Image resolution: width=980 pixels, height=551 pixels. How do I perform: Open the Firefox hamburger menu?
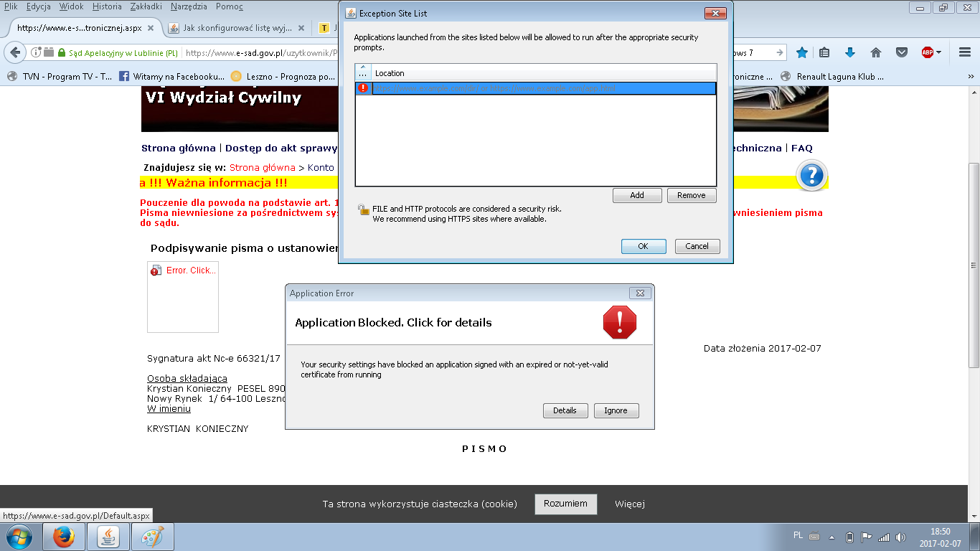(964, 52)
